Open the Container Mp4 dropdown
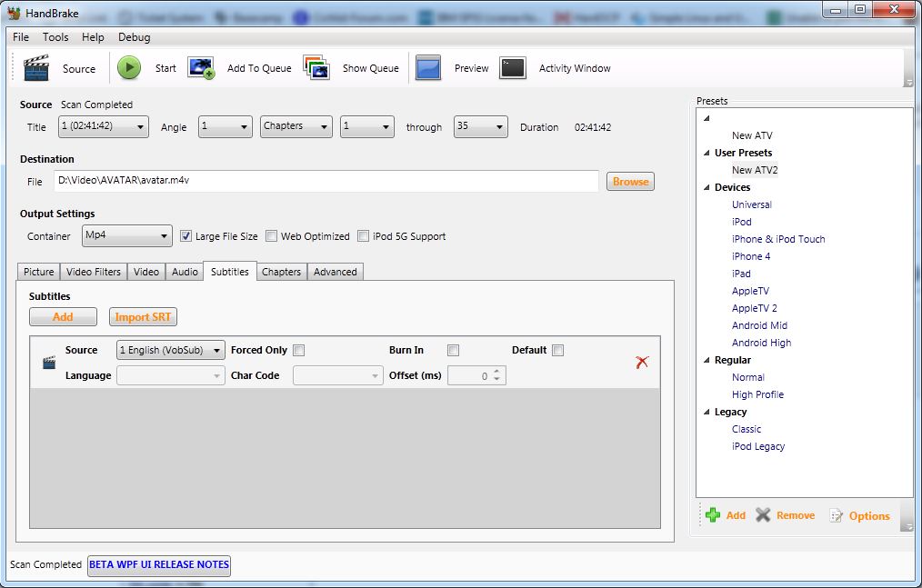The height and width of the screenshot is (588, 922). click(127, 235)
